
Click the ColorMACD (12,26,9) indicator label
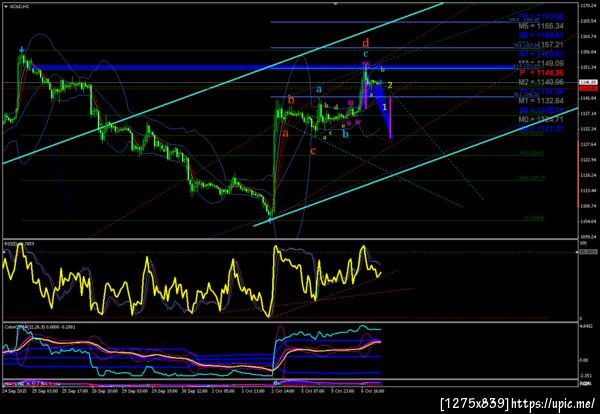(x=40, y=326)
